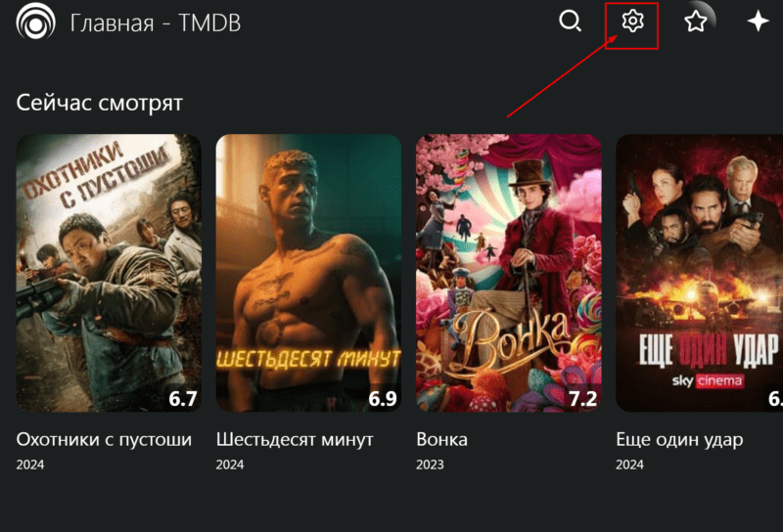Screen dimensions: 783x532
Task: Open the Шестьдесят минут poster
Action: tap(308, 273)
